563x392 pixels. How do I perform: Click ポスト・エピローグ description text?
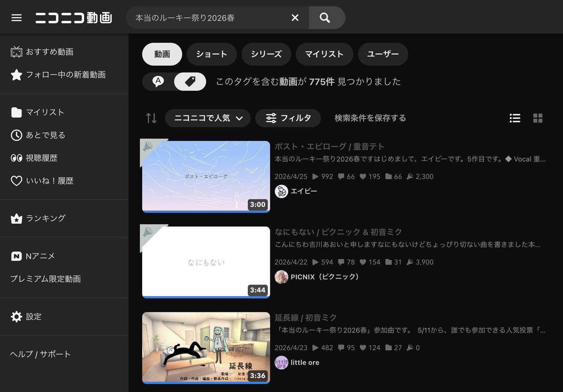click(x=411, y=159)
